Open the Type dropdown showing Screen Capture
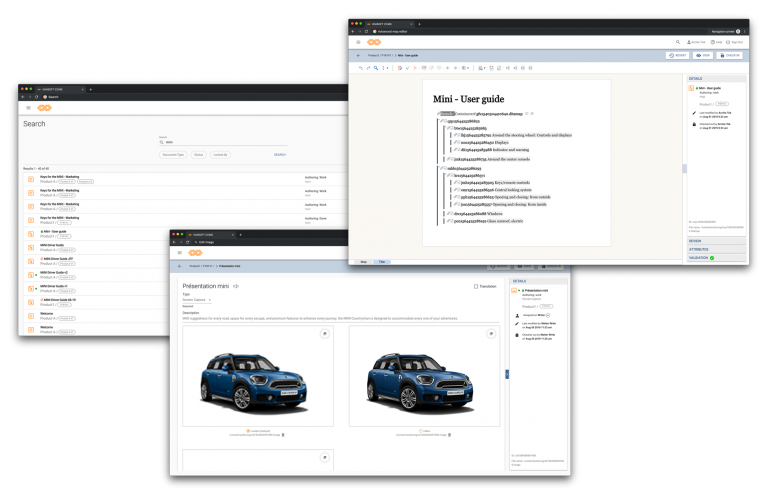Viewport: 768px width, 492px height. [x=197, y=300]
